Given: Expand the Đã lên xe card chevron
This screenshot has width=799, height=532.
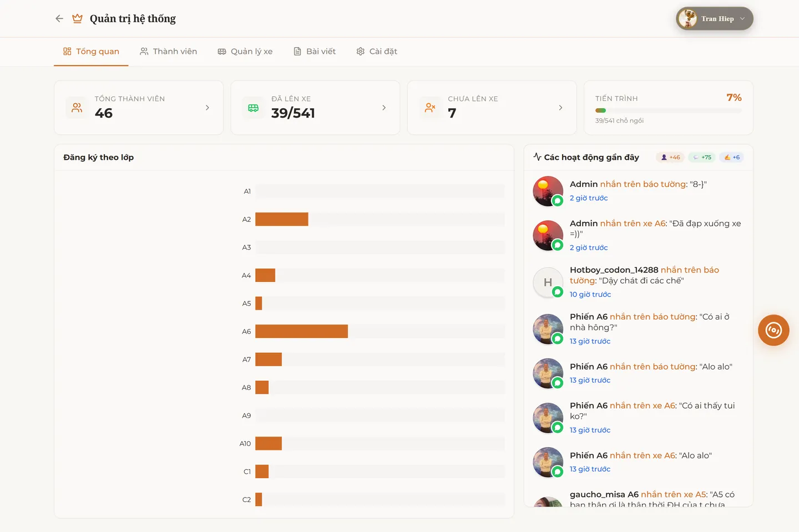Looking at the screenshot, I should point(384,108).
